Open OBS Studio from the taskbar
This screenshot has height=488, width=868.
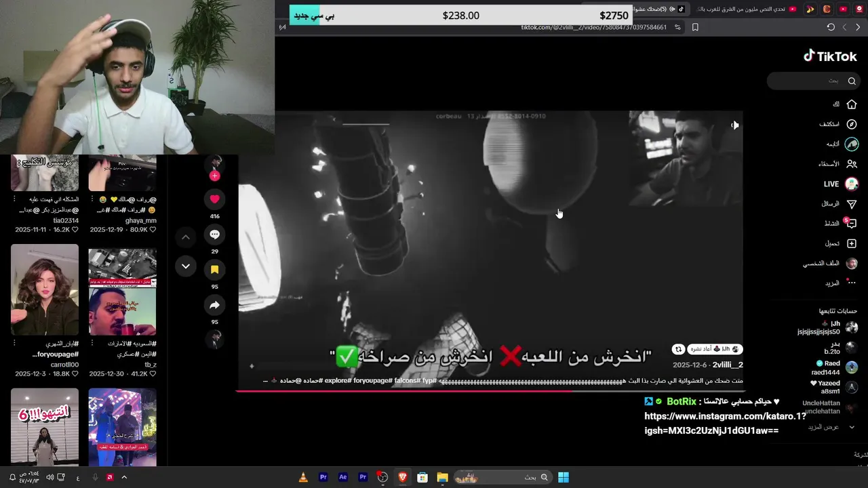coord(382,477)
